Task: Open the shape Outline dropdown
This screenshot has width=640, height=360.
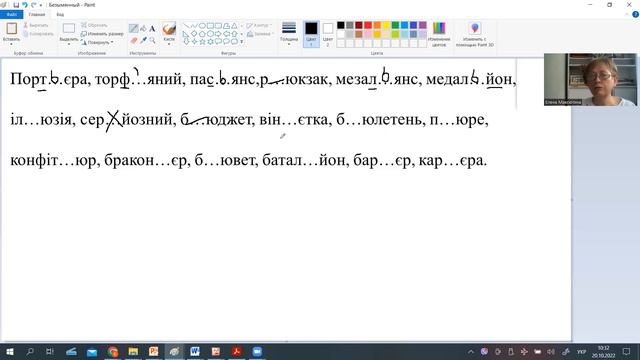Action: (259, 25)
